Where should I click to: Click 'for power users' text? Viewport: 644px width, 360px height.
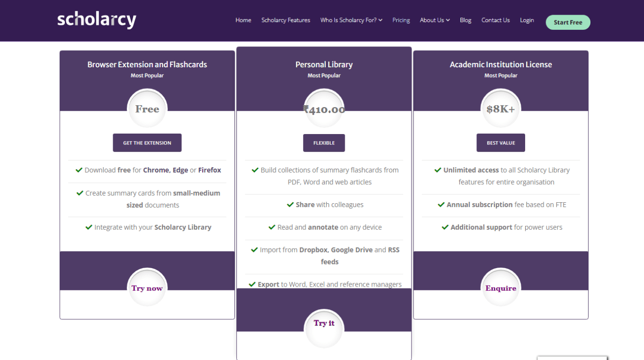tap(538, 227)
